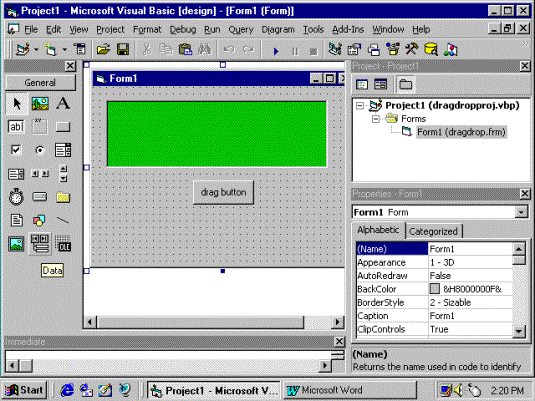This screenshot has height=401, width=535.
Task: Select the CommandButton control tool
Action: click(x=63, y=127)
